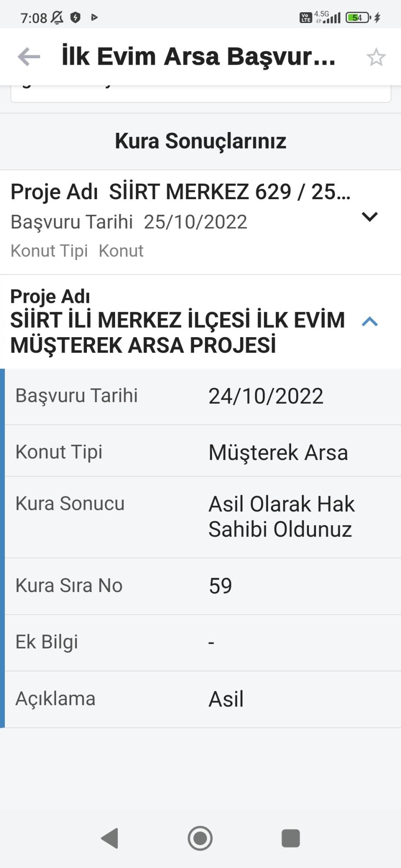
Task: Toggle favorite status using the header star
Action: click(376, 56)
